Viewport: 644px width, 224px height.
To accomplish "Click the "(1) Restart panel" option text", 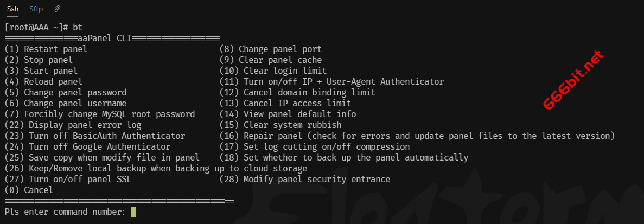I will point(46,49).
